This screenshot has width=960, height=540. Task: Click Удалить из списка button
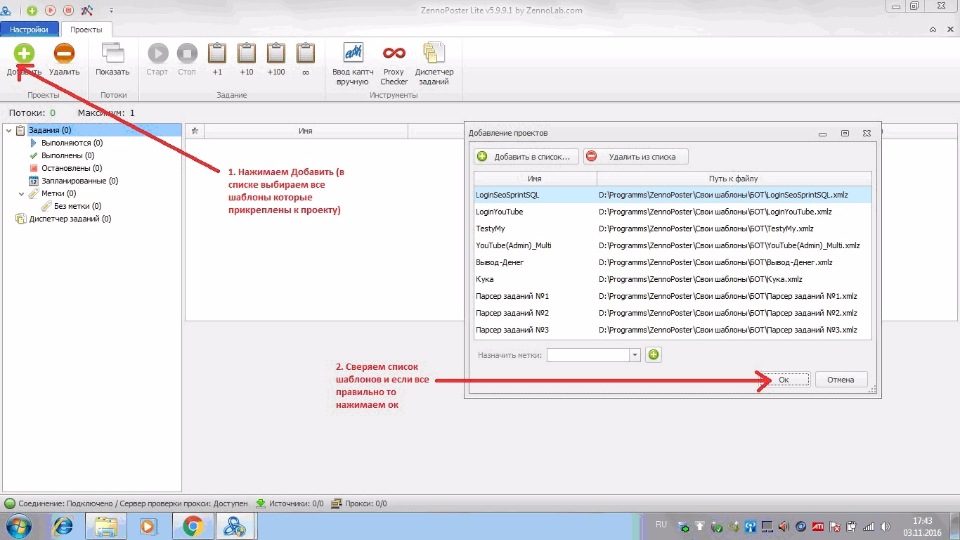click(x=636, y=157)
